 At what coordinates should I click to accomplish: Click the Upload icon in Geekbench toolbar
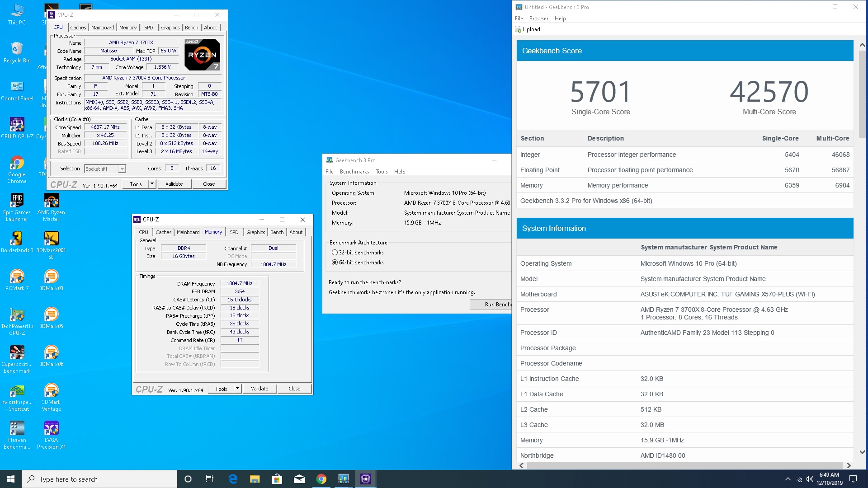click(x=518, y=29)
